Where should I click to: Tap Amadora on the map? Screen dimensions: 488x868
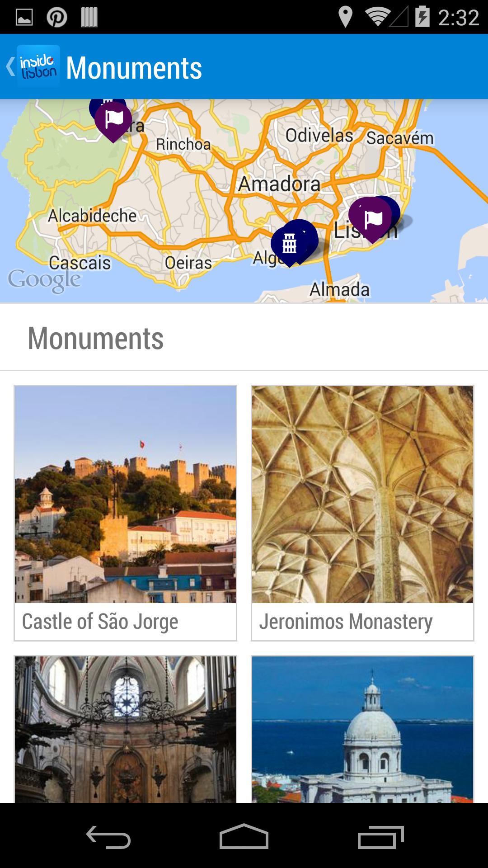point(279,184)
